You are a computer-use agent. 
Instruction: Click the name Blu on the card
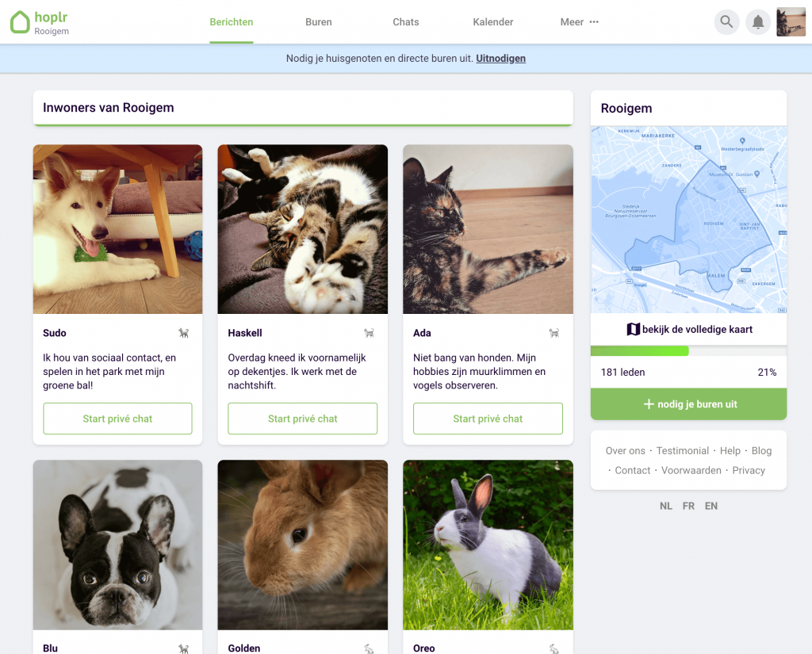(x=50, y=648)
